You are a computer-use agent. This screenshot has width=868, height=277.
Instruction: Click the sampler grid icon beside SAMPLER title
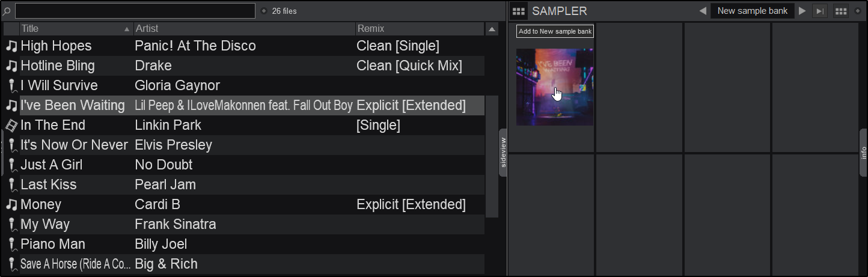(519, 11)
